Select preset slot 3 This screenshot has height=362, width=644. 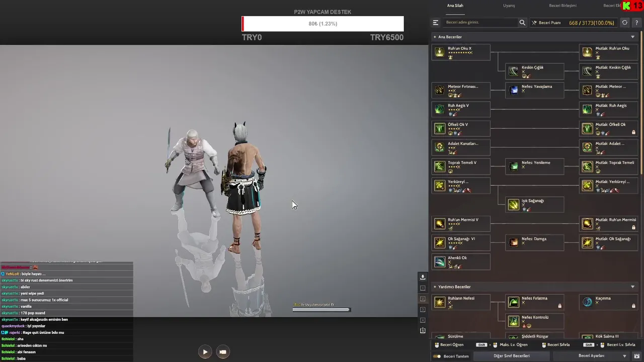click(x=423, y=309)
